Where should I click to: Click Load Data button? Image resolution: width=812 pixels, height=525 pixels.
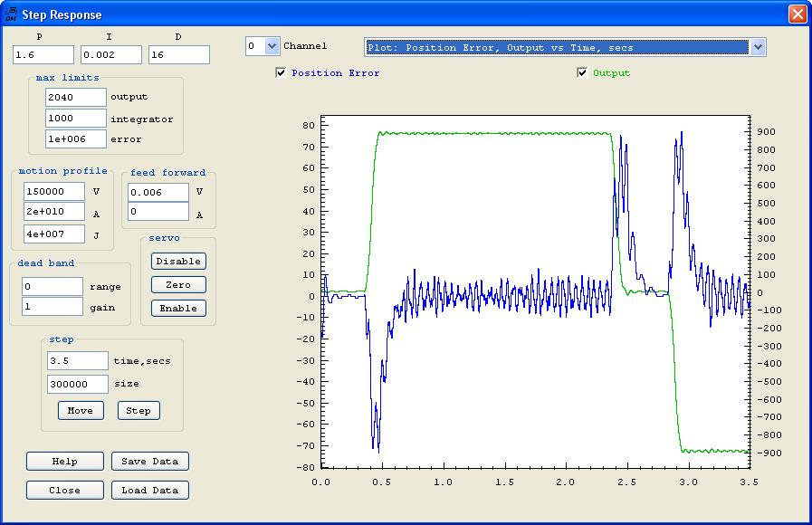coord(151,491)
